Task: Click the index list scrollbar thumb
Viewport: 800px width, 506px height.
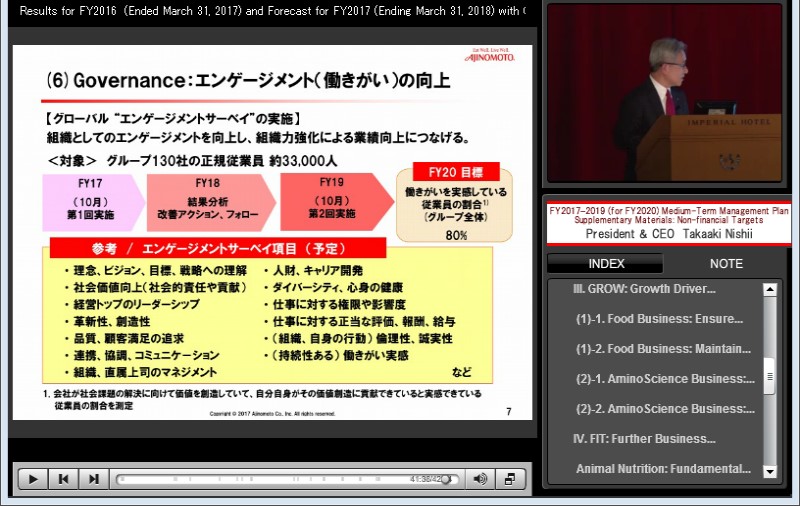Action: click(x=769, y=376)
